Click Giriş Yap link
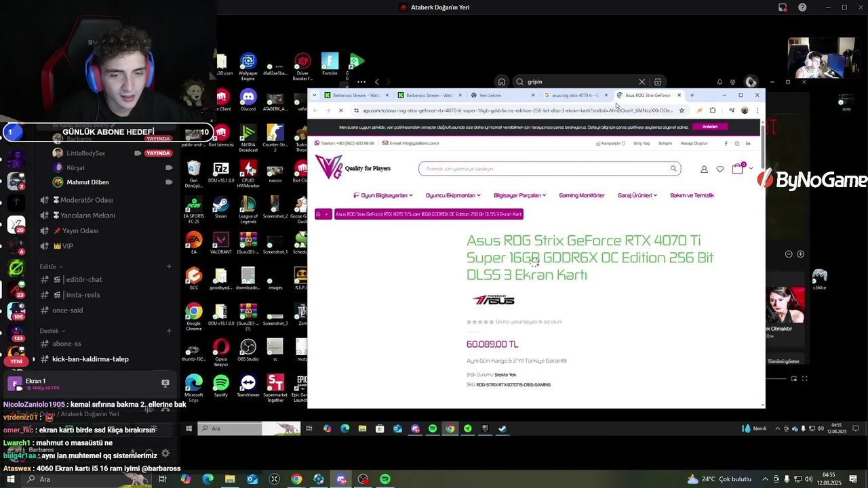Viewport: 868px width, 488px height. pos(642,144)
